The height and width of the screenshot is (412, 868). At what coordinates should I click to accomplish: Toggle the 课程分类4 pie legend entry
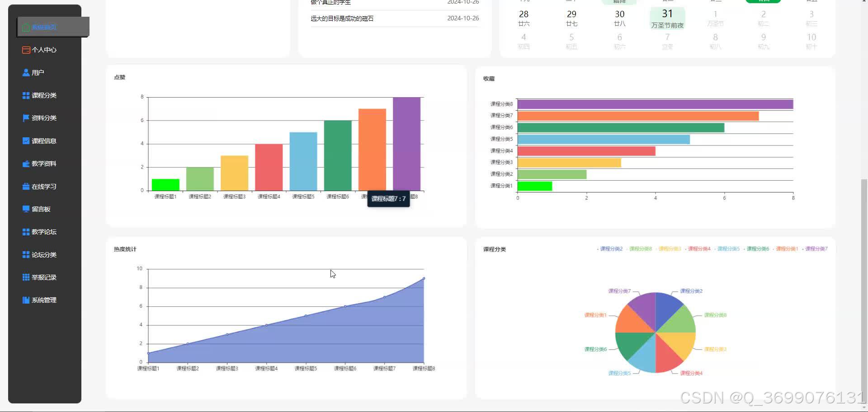pos(698,249)
